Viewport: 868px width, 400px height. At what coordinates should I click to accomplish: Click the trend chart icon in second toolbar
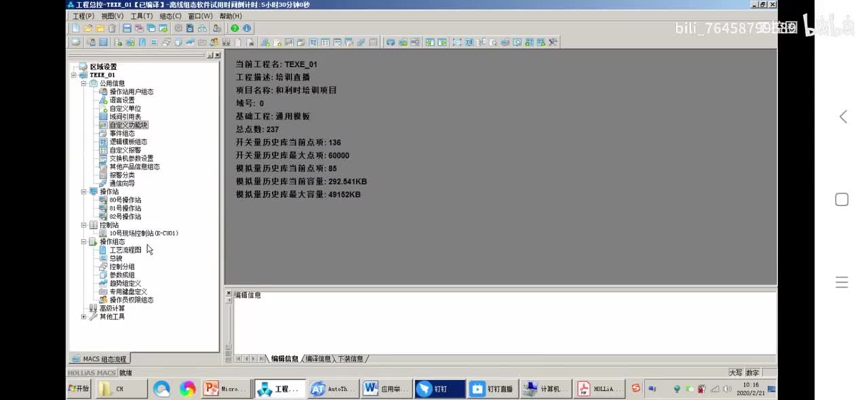[x=191, y=42]
